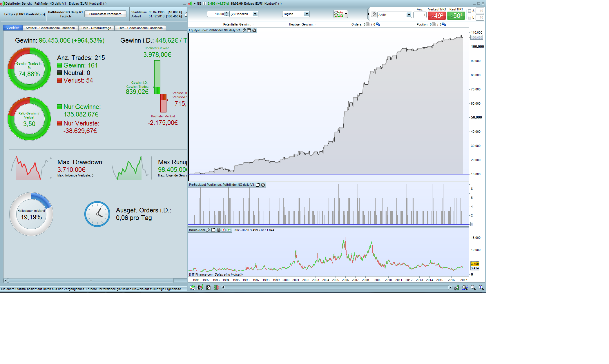Screen dimensions: 609x364
Task: Click the Position gear settings icon
Action: 444,24
